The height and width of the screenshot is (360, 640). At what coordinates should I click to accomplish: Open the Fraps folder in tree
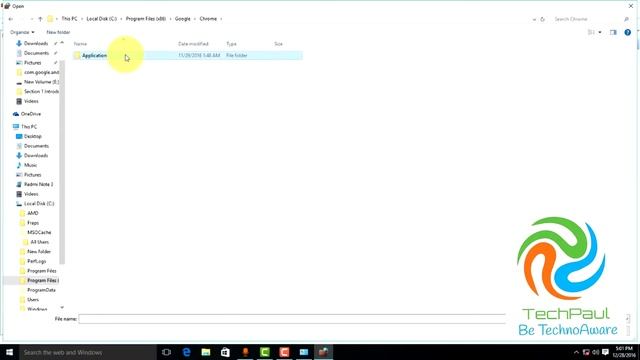pos(33,223)
